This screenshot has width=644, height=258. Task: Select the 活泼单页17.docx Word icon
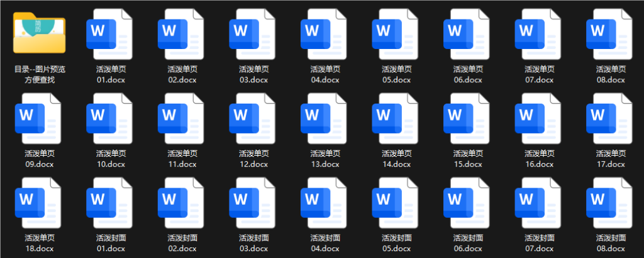[609, 119]
